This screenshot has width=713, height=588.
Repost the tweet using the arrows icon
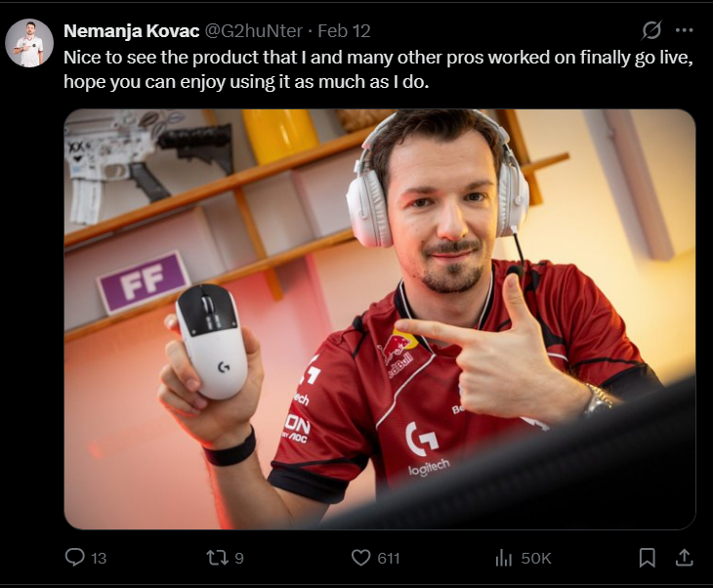click(x=218, y=558)
